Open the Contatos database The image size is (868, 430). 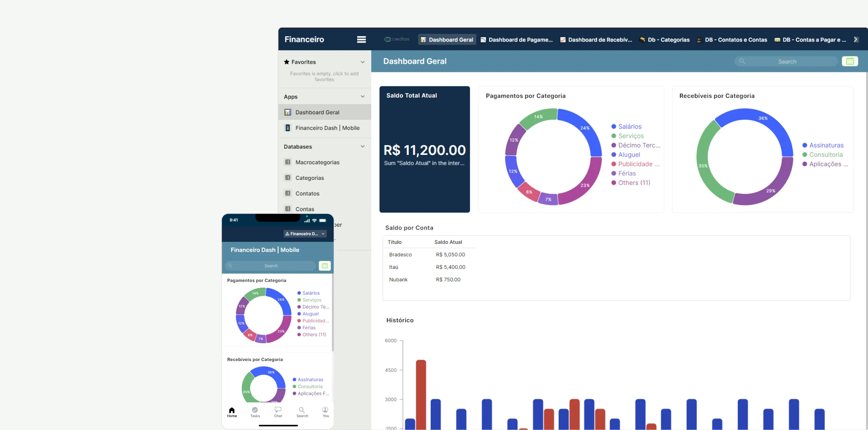324,193
